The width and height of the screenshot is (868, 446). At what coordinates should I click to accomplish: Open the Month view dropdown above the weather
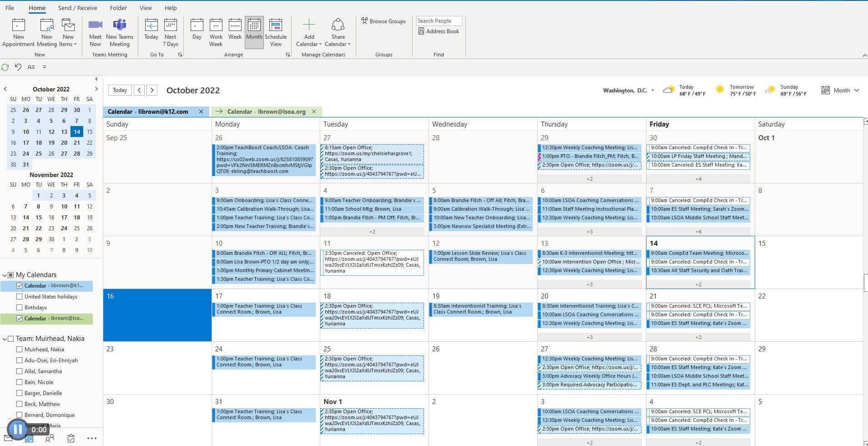pos(841,90)
